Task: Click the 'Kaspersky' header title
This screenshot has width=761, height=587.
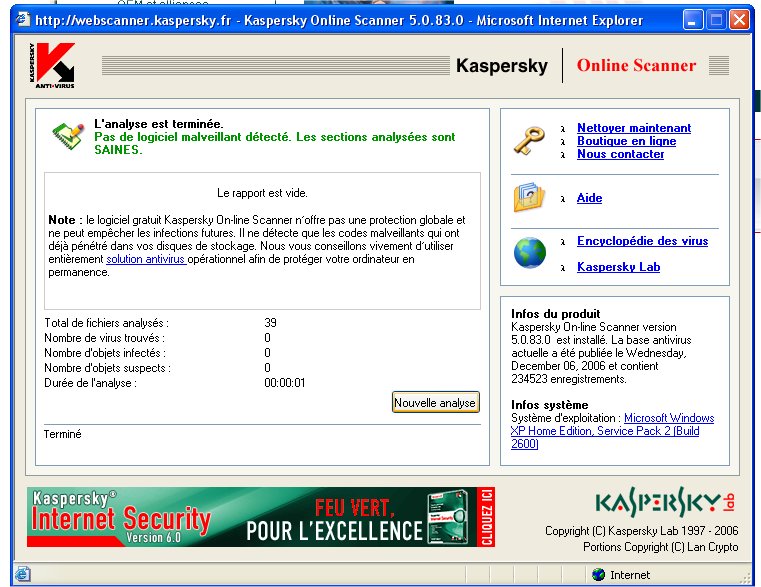Action: [502, 66]
